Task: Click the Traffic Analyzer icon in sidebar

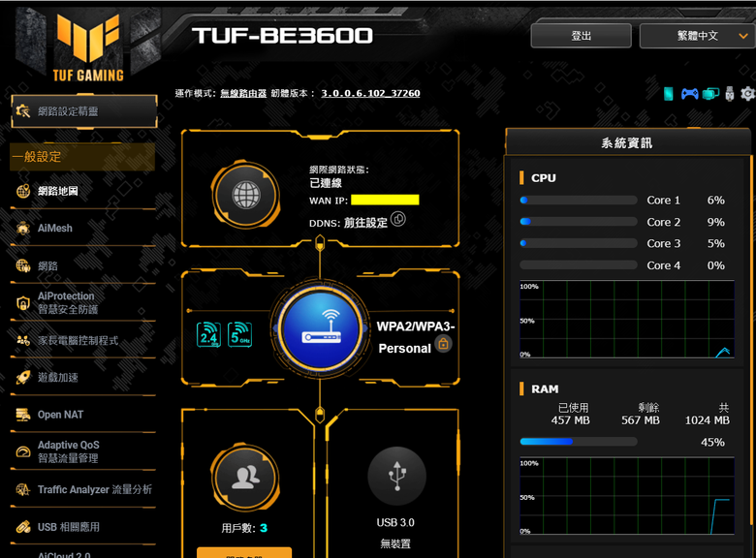Action: (x=22, y=489)
